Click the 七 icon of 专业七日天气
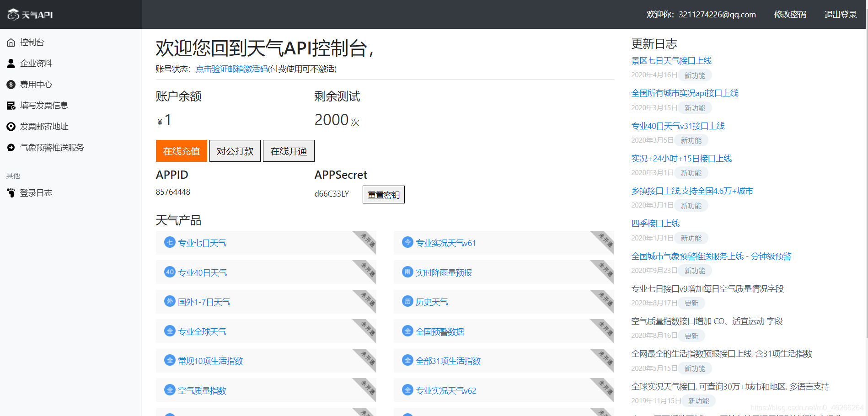This screenshot has width=868, height=416. pos(170,242)
